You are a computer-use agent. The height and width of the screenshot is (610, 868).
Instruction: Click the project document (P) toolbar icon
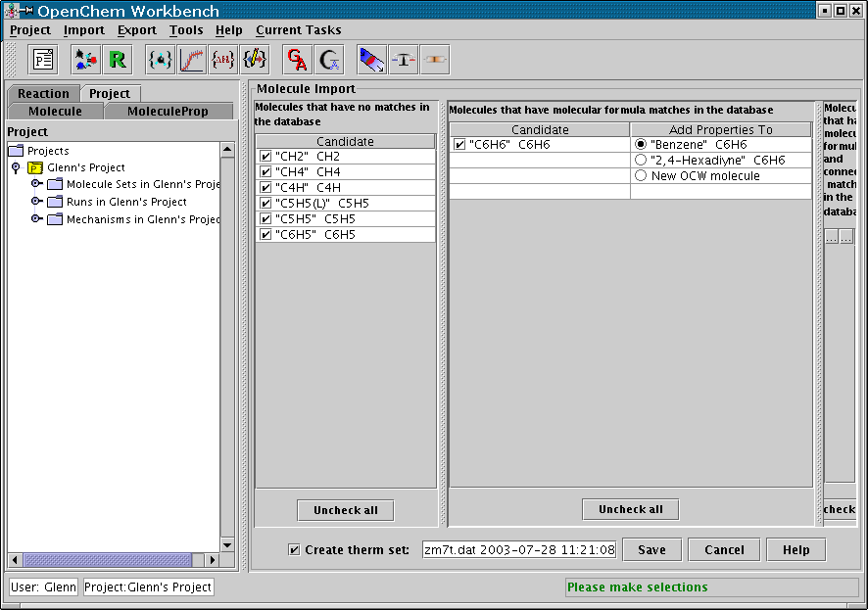point(43,59)
